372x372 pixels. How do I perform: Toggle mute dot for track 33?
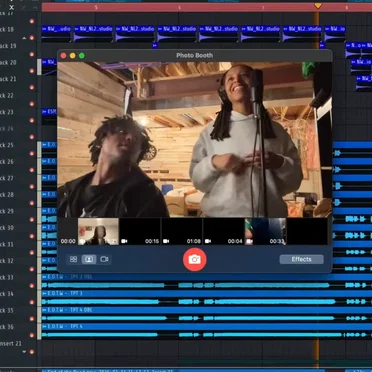point(32,286)
